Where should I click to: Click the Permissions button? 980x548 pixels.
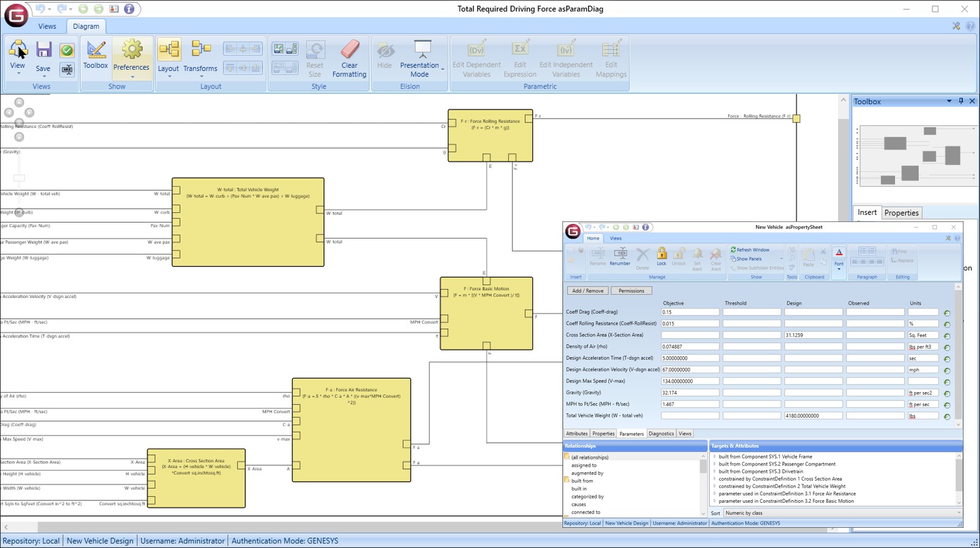click(631, 291)
